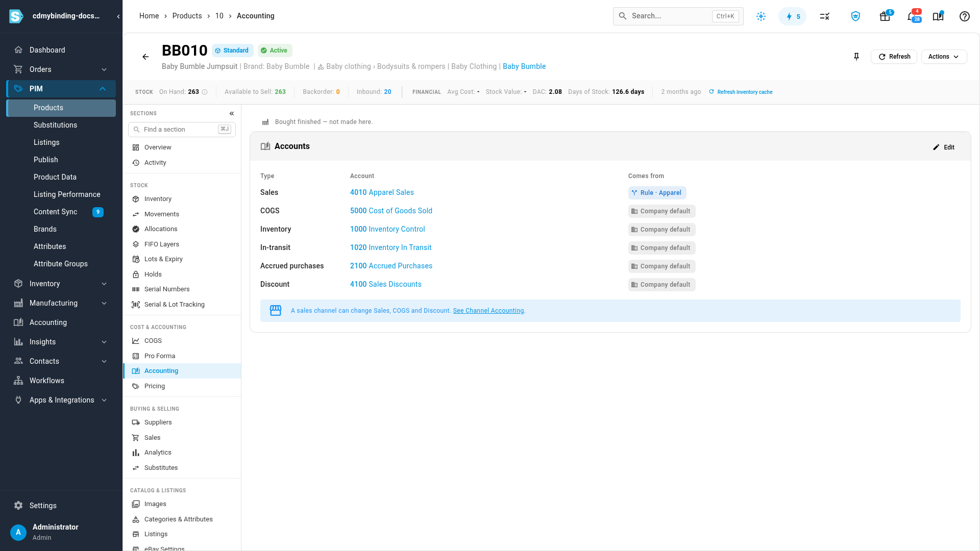Click the shield icon in top bar
Viewport: 980px width, 551px height.
pos(855,16)
